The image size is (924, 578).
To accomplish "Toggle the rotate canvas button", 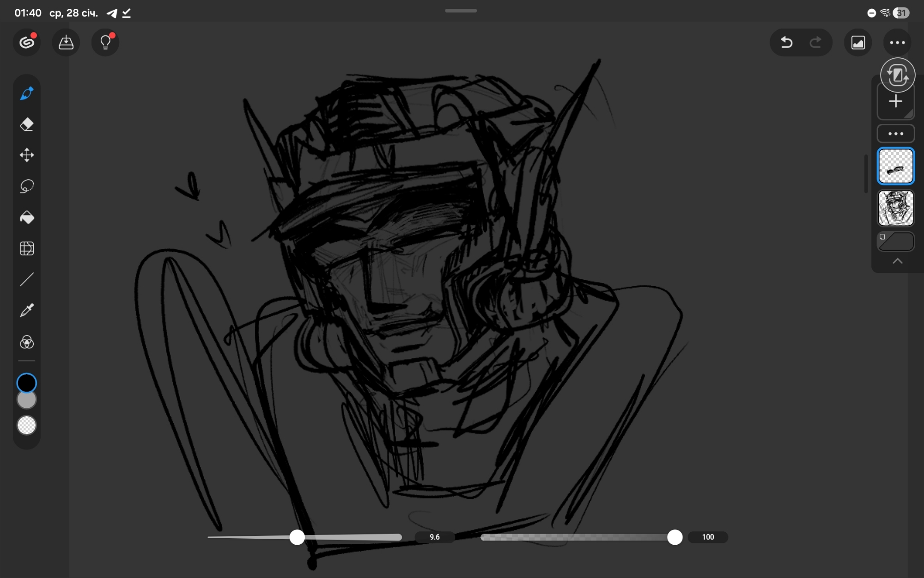I will pyautogui.click(x=897, y=75).
